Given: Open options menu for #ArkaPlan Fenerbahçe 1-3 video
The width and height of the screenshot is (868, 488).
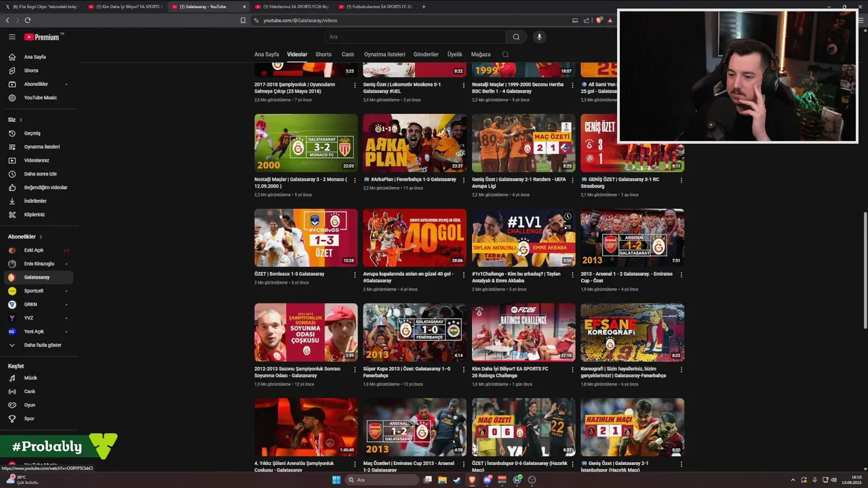Looking at the screenshot, I should [x=464, y=180].
